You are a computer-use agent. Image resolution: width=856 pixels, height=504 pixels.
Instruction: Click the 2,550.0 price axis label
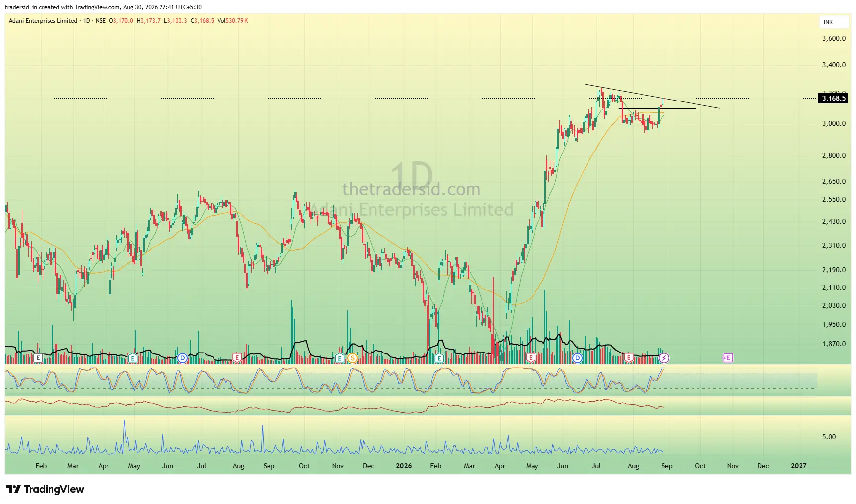click(x=834, y=199)
